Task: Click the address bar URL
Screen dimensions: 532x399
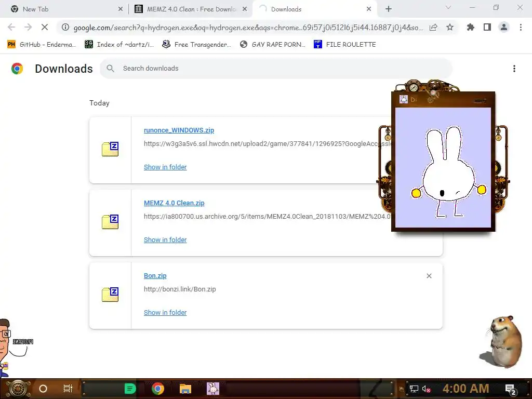Action: [x=248, y=28]
